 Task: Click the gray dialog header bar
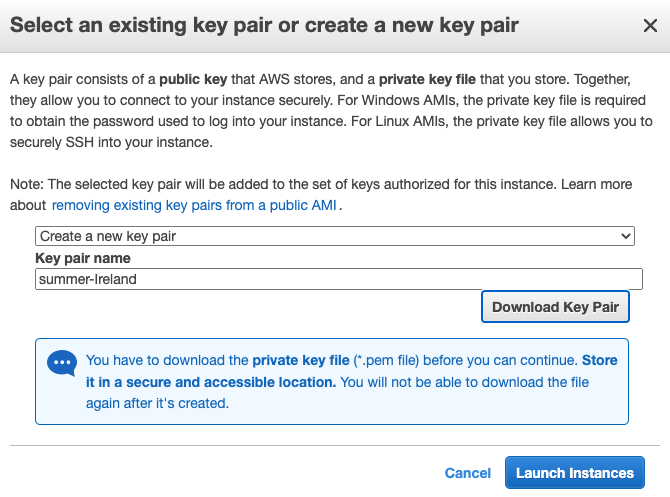point(335,26)
